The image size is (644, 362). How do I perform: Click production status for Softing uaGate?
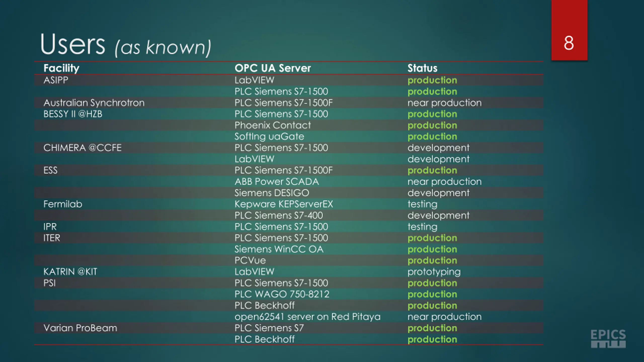point(432,137)
